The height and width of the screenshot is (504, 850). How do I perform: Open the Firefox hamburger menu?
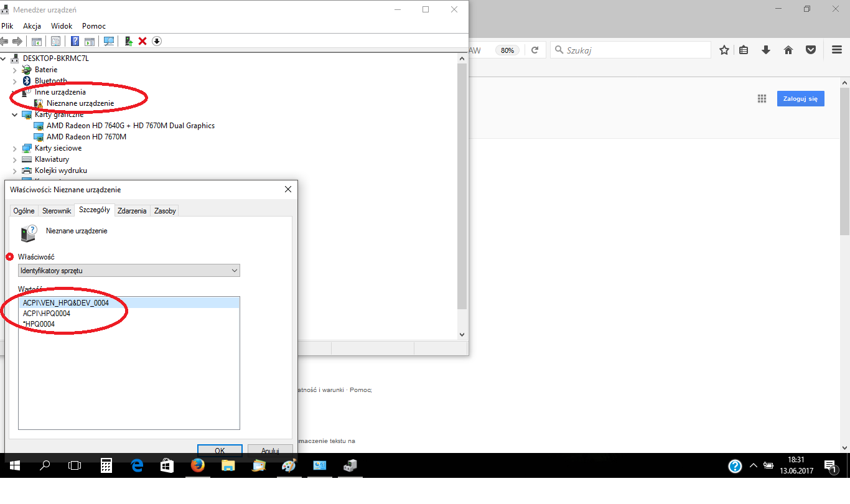[x=837, y=50]
